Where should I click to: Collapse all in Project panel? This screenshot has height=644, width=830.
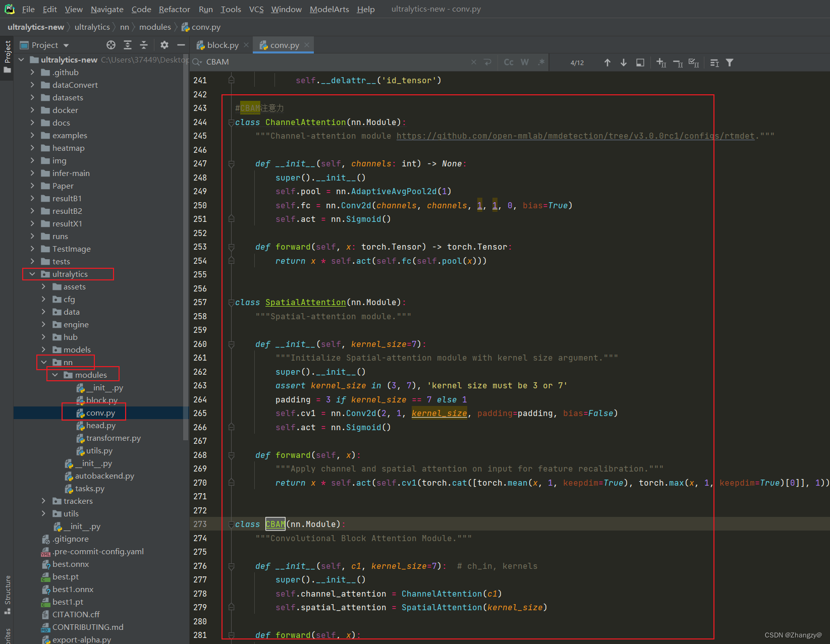click(x=144, y=45)
